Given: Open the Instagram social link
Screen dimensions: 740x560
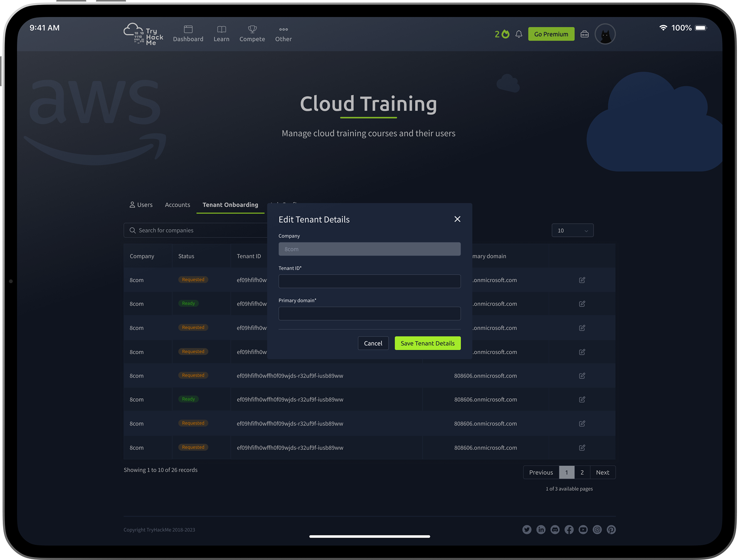Looking at the screenshot, I should [x=597, y=530].
